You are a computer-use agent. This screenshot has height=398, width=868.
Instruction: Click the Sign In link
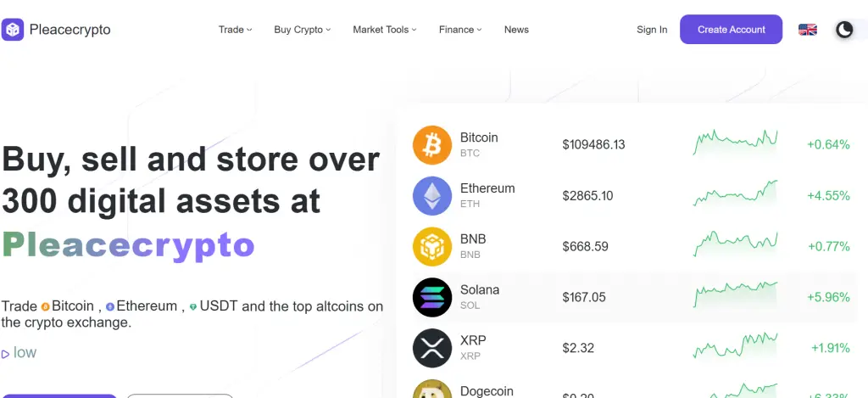pos(652,30)
